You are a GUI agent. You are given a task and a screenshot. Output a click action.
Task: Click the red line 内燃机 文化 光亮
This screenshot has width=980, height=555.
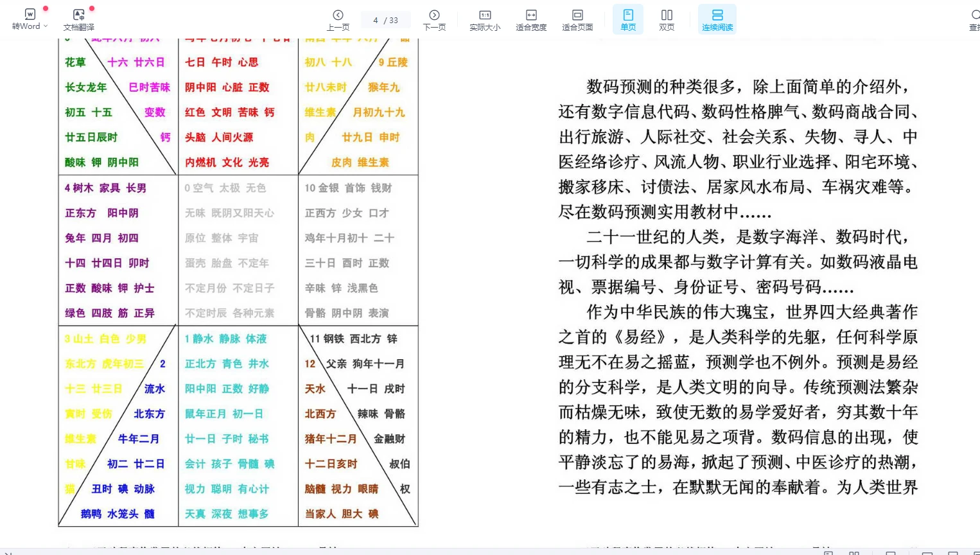pyautogui.click(x=227, y=163)
